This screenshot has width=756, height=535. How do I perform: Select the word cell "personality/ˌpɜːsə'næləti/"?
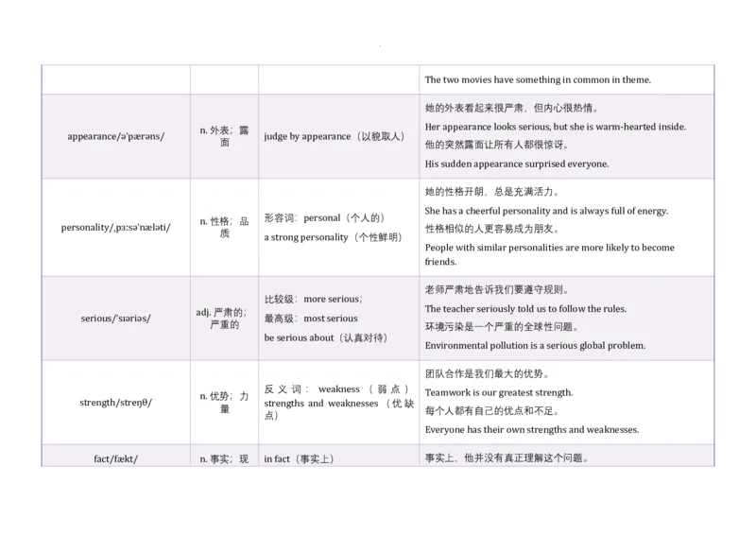click(x=115, y=227)
